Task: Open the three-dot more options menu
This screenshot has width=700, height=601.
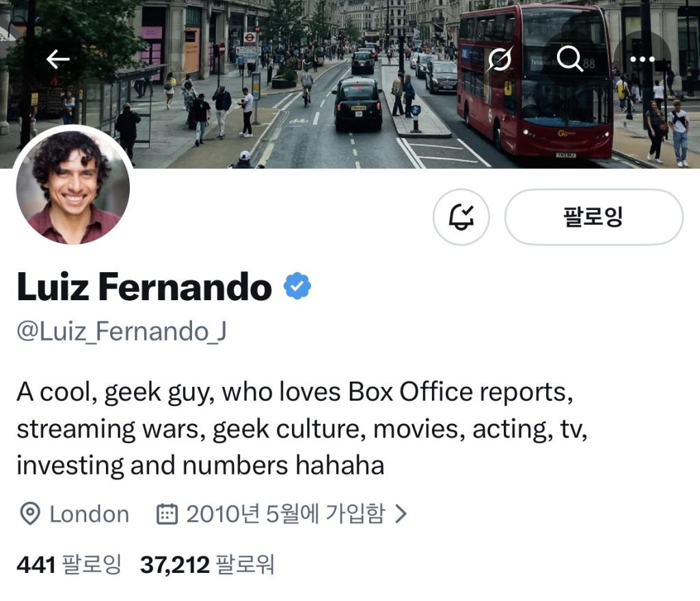Action: 641,59
